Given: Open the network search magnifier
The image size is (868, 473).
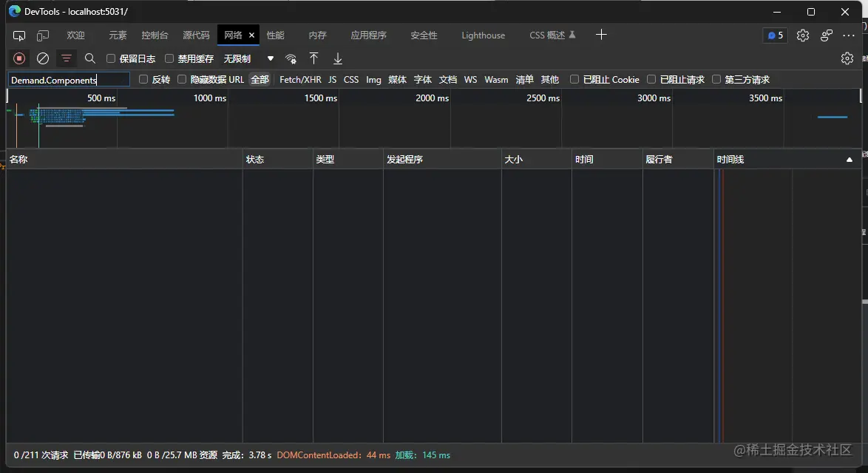Looking at the screenshot, I should 89,58.
